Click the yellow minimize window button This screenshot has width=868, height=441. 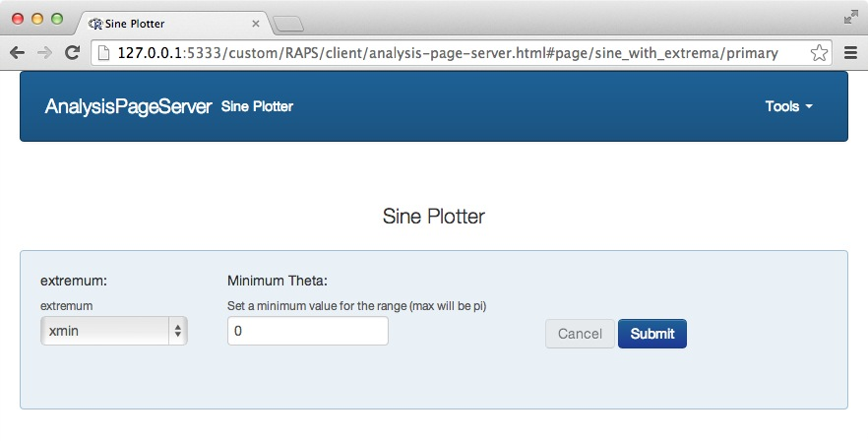tap(37, 19)
